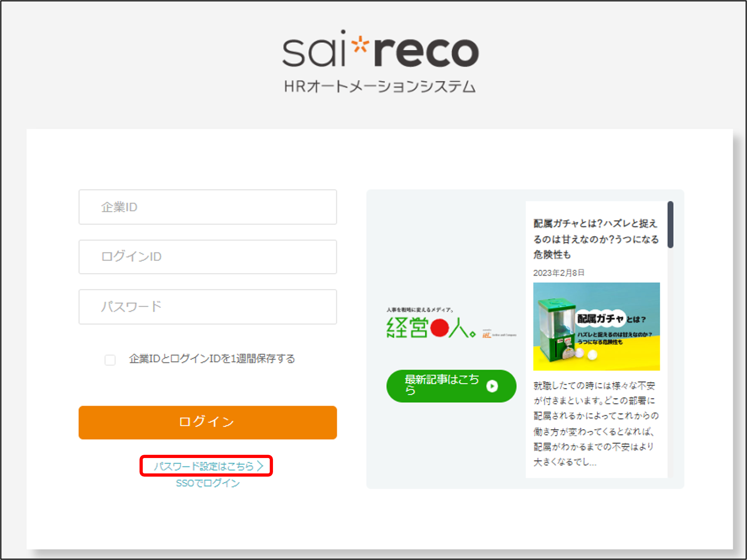
Task: Open the 配属ガチャとは article title
Action: (596, 239)
